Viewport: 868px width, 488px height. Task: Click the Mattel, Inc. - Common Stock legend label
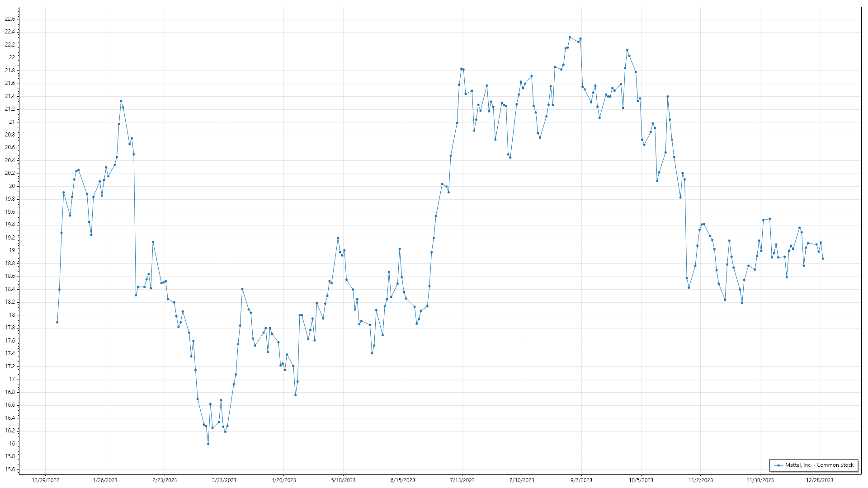(819, 465)
